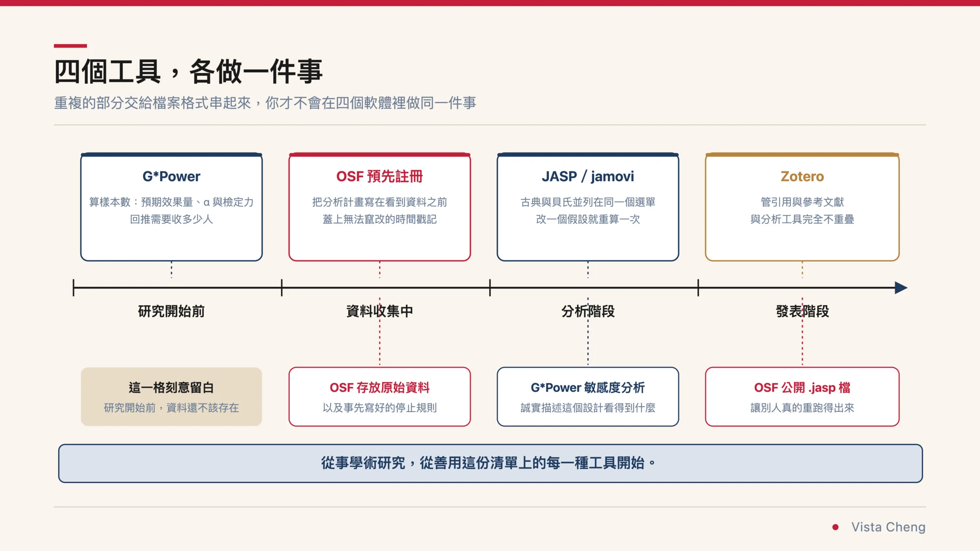Click the heading G*Power 敏感度分析
Screen dimensions: 980x551
[588, 387]
